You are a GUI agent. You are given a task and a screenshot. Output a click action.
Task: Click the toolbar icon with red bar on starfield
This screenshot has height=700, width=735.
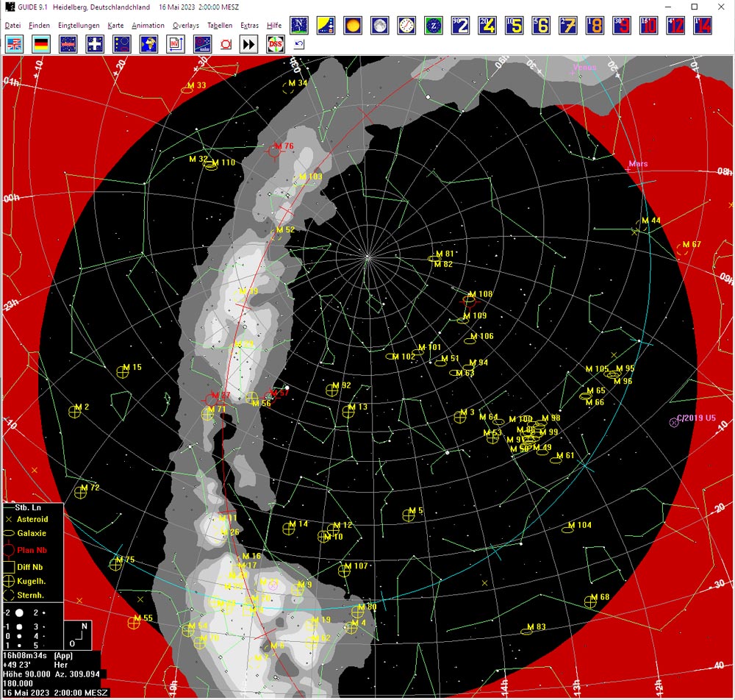[68, 45]
